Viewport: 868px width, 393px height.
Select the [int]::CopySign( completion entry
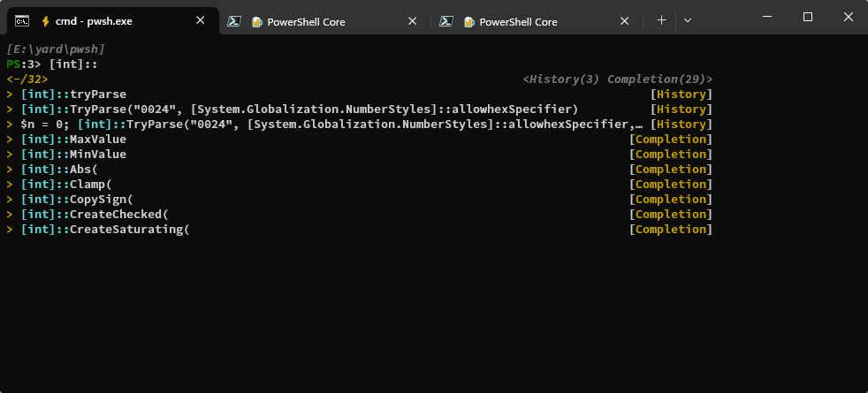click(359, 199)
